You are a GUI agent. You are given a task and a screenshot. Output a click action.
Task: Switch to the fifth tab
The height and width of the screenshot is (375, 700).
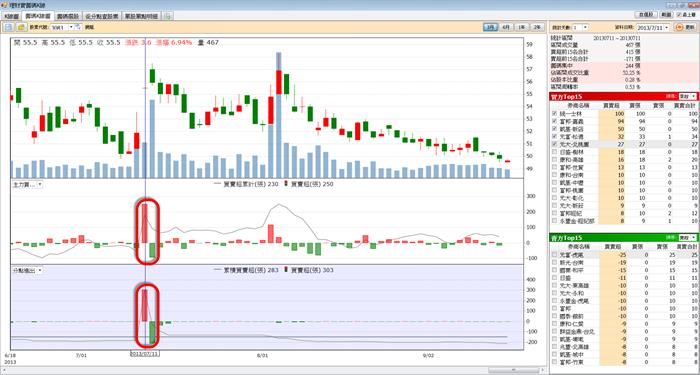[x=142, y=16]
